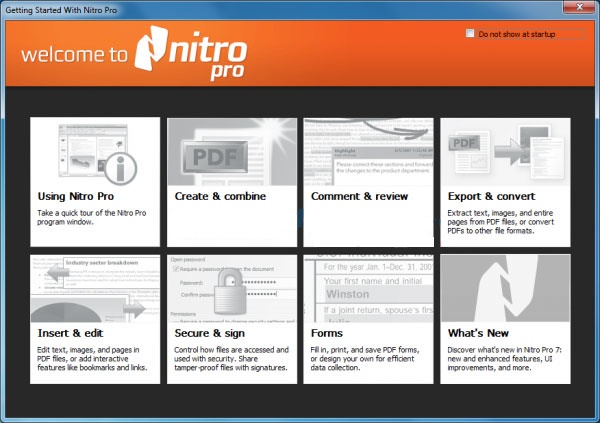Open the Forms heading
The width and height of the screenshot is (600, 423).
[327, 333]
